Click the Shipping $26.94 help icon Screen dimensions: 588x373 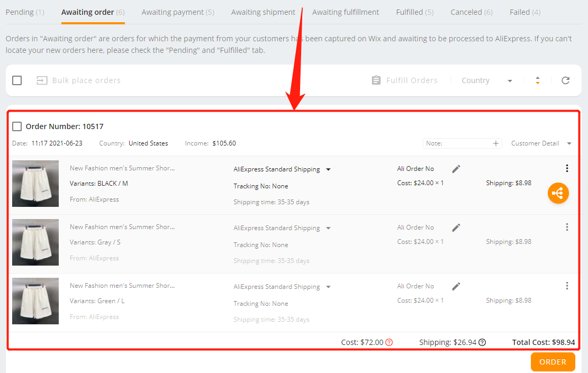point(482,342)
